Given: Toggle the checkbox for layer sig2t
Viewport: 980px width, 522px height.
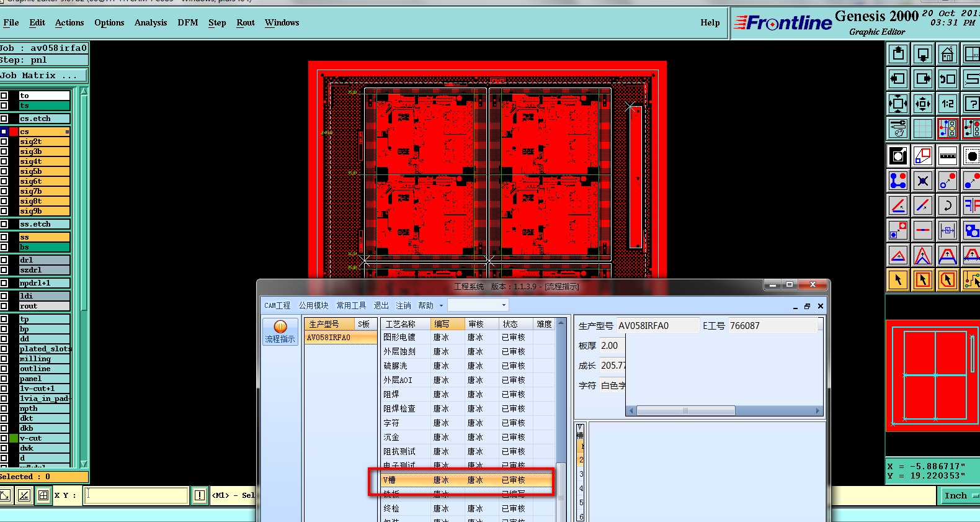Looking at the screenshot, I should 4,142.
